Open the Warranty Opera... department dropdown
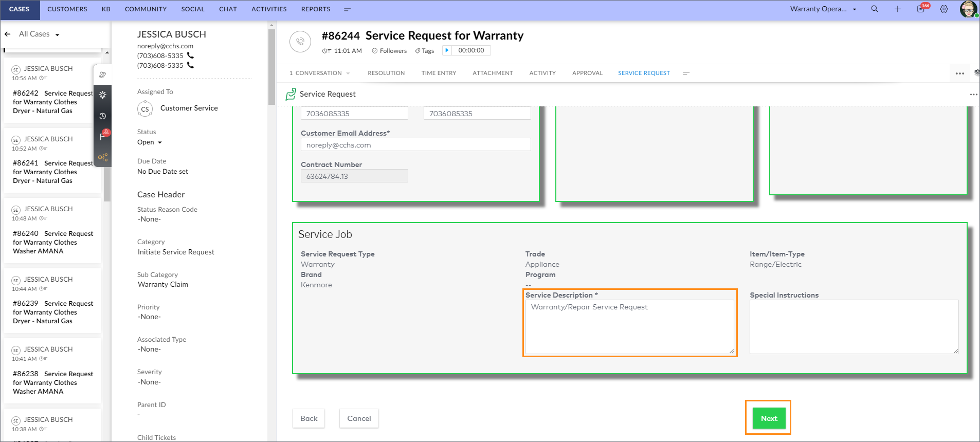Image resolution: width=980 pixels, height=442 pixels. 823,9
